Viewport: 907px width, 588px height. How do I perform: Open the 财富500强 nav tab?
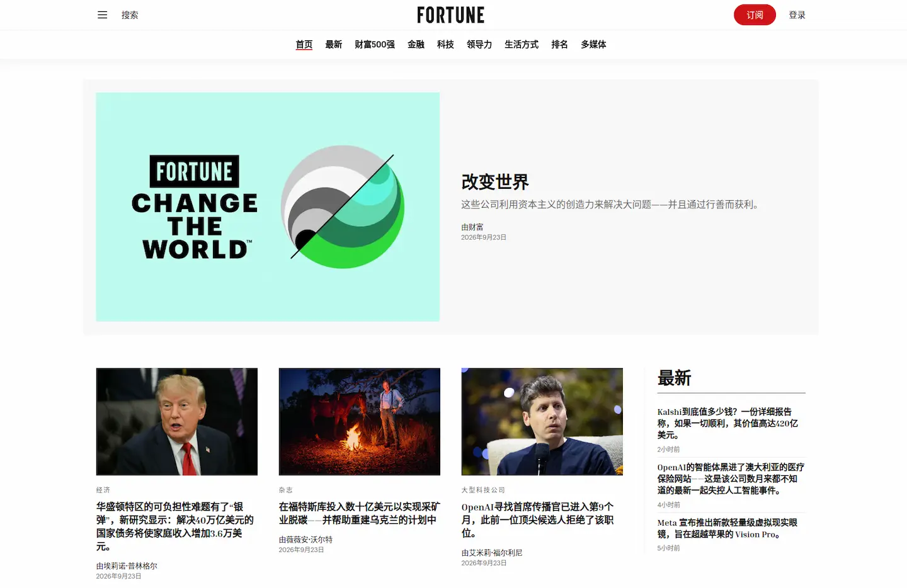pyautogui.click(x=375, y=45)
